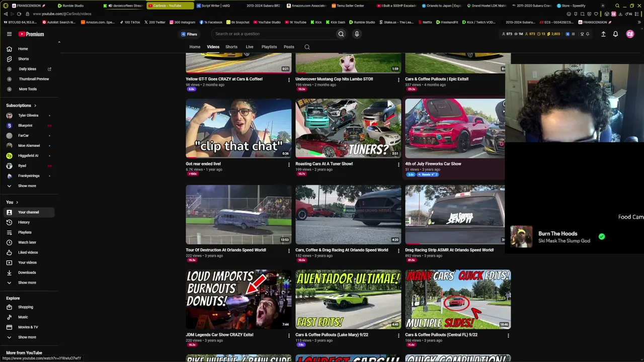Click the search or ask a question field
Image resolution: width=644 pixels, height=362 pixels.
[274, 34]
